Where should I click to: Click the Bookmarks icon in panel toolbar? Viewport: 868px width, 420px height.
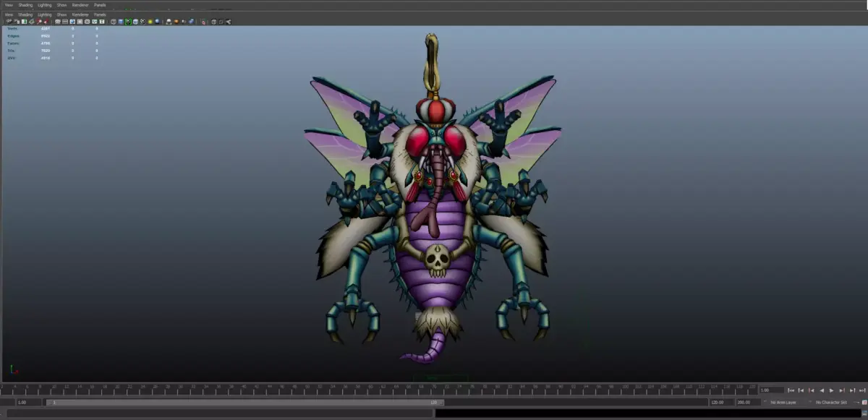pyautogui.click(x=24, y=22)
